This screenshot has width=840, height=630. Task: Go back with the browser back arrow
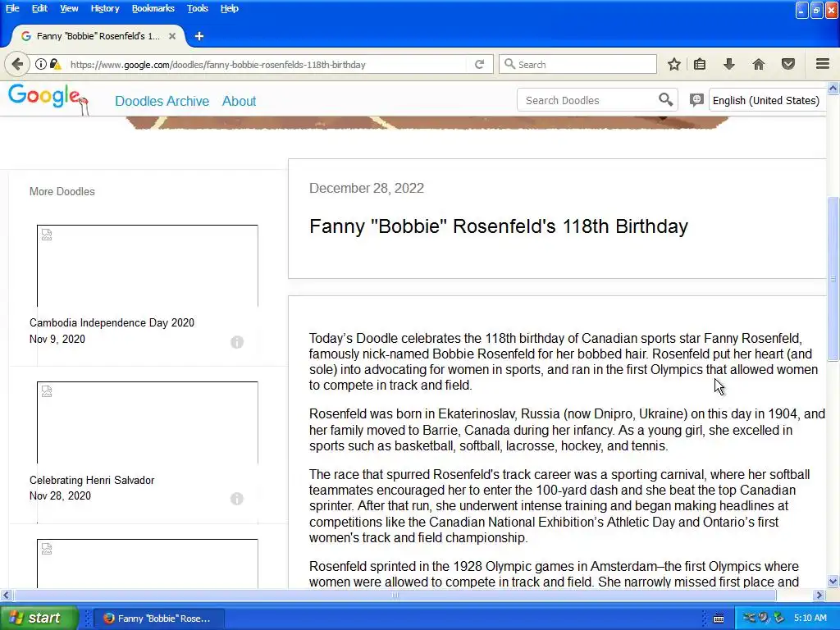(x=17, y=64)
